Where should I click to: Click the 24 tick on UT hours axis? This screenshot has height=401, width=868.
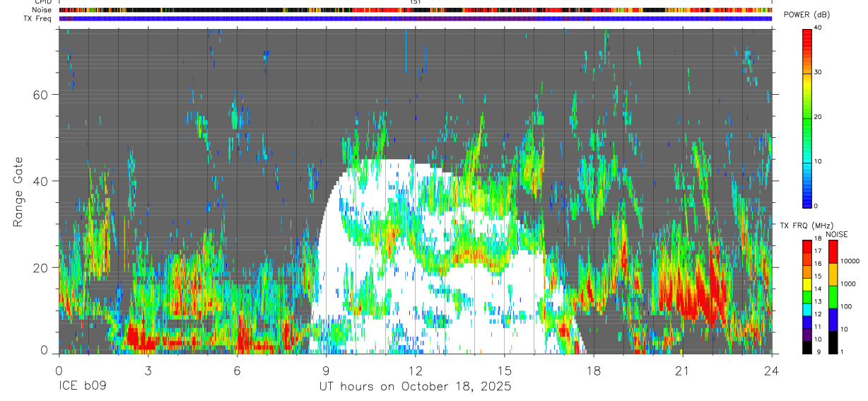[772, 371]
